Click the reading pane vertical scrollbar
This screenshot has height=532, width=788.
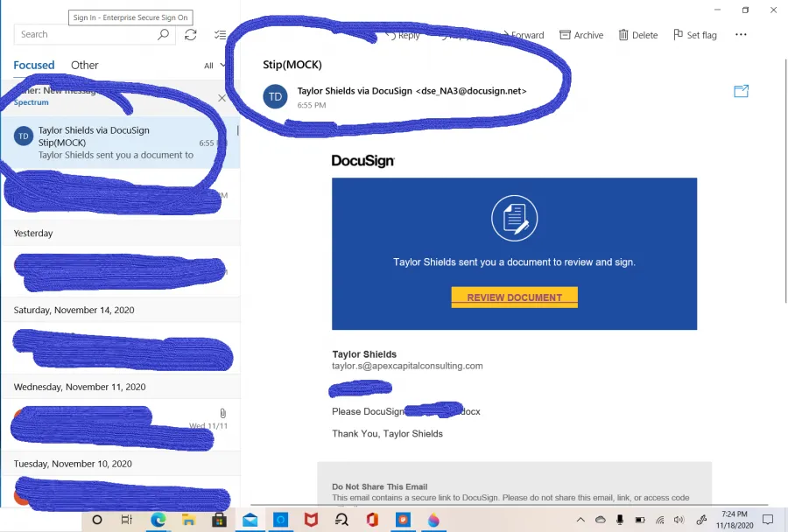tap(785, 181)
